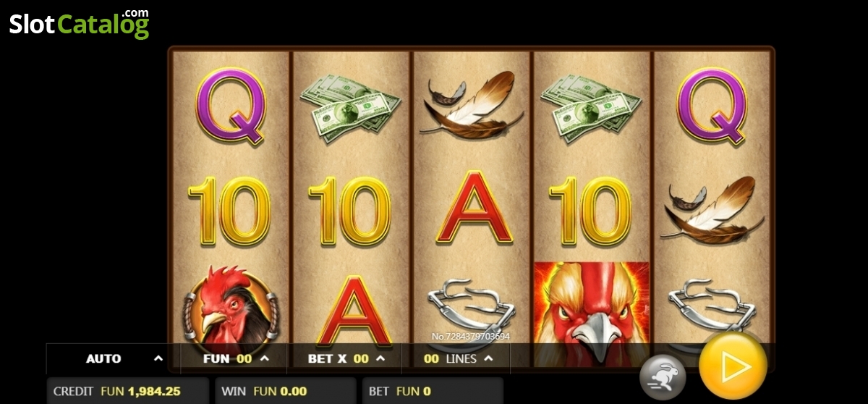Viewport: 868px width, 404px height.
Task: Select the feathers symbol on the third reel
Action: click(x=471, y=105)
